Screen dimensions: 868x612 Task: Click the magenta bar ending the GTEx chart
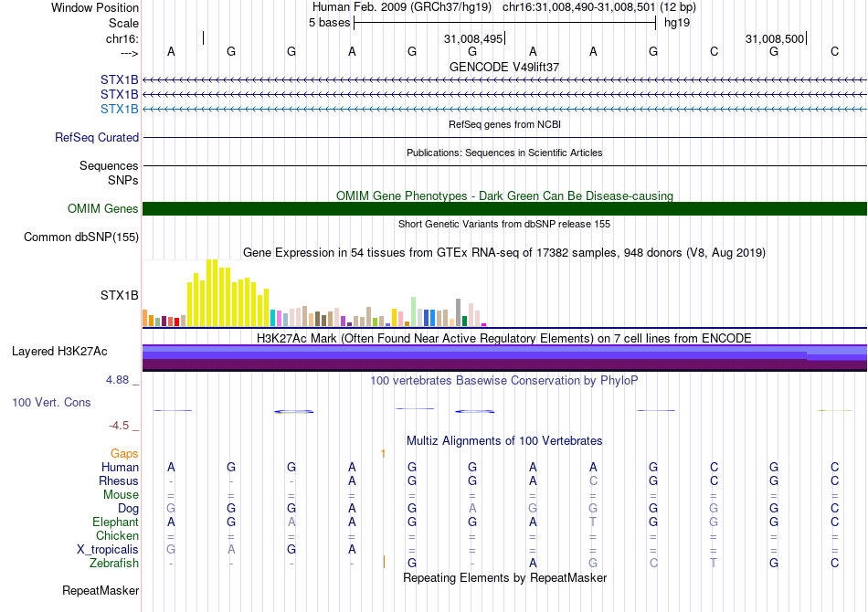(x=484, y=325)
